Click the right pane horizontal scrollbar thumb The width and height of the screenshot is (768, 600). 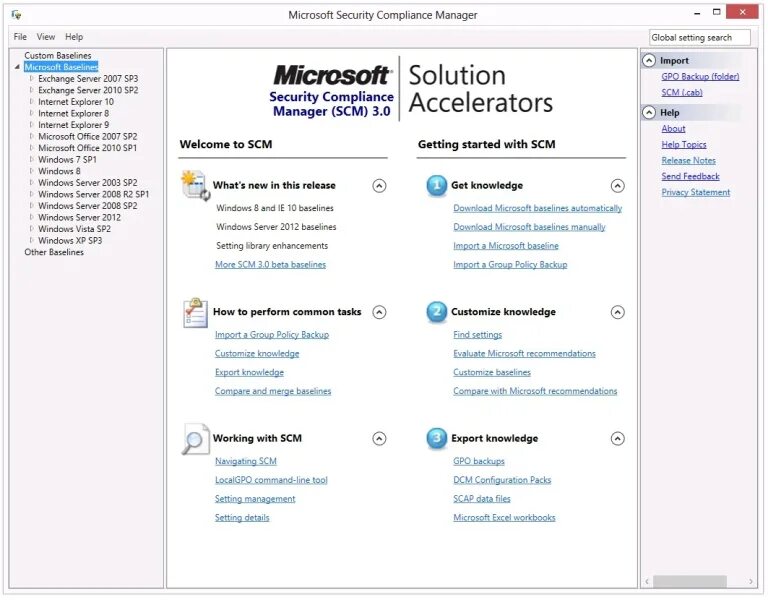tap(690, 581)
